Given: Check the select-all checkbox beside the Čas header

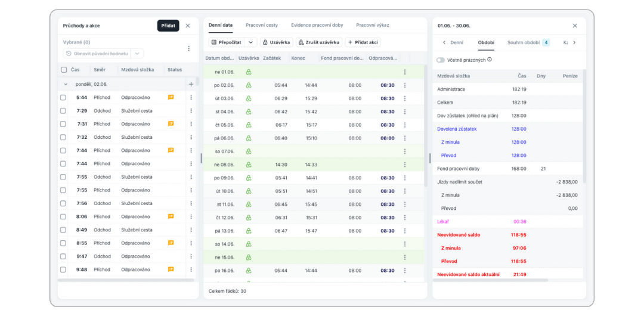Looking at the screenshot, I should pyautogui.click(x=64, y=70).
